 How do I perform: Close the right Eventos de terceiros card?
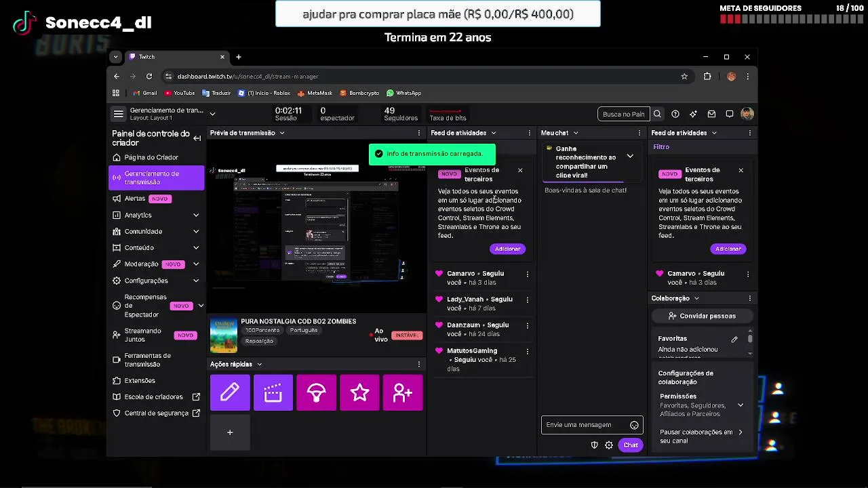741,170
